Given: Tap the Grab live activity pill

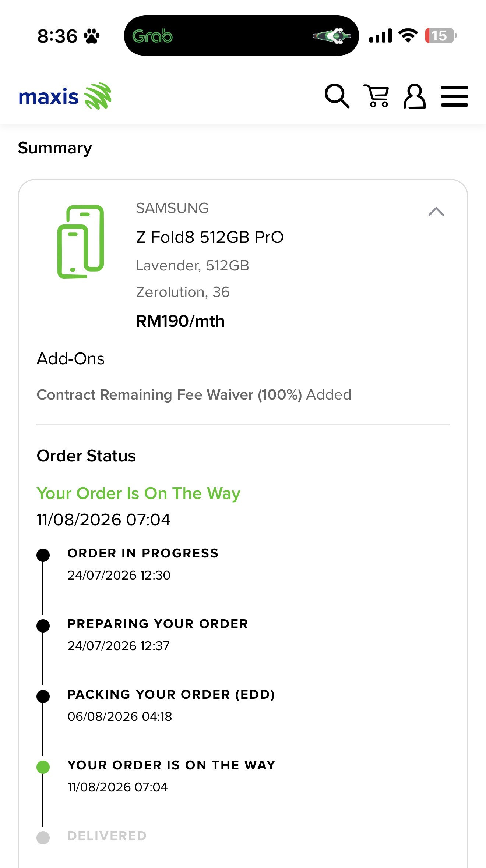Looking at the screenshot, I should (x=241, y=36).
